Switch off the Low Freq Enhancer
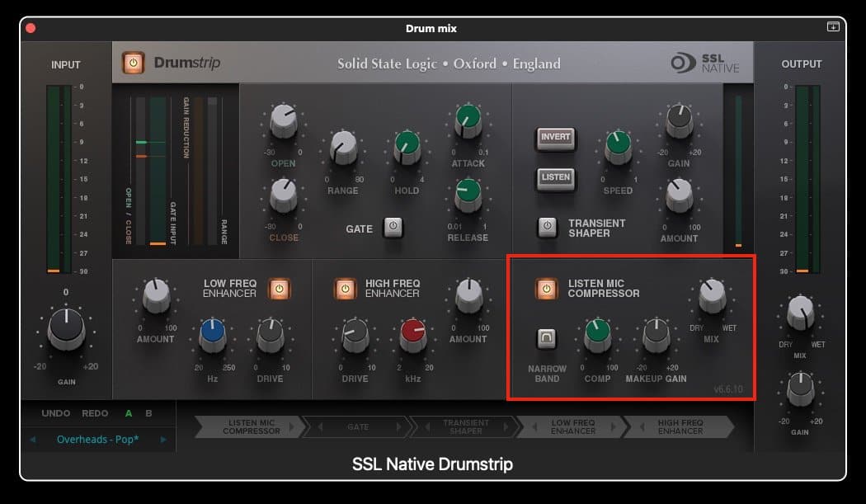The height and width of the screenshot is (504, 866). point(280,289)
